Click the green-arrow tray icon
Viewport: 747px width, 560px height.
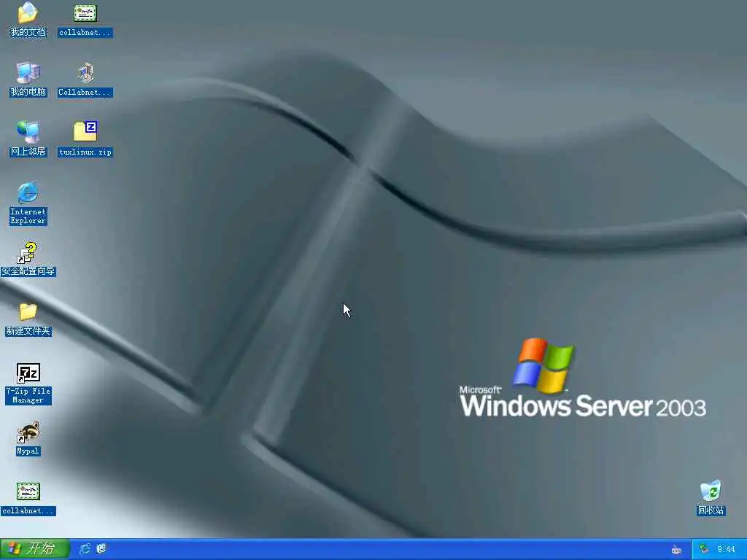click(704, 549)
